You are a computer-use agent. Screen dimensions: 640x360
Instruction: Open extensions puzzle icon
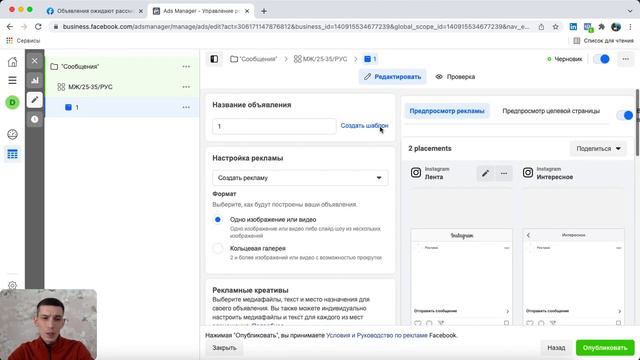tap(601, 27)
